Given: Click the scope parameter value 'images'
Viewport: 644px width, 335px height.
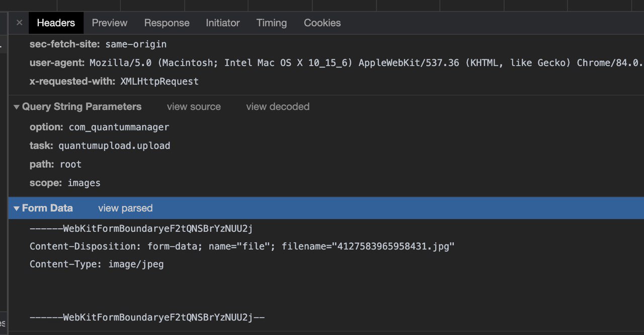Looking at the screenshot, I should click(x=84, y=183).
